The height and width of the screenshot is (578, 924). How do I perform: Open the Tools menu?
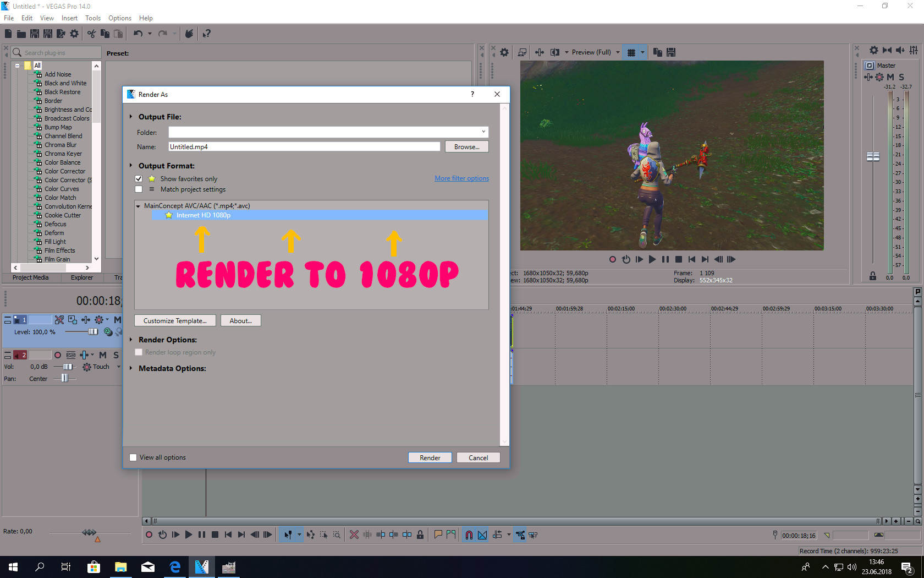(93, 18)
